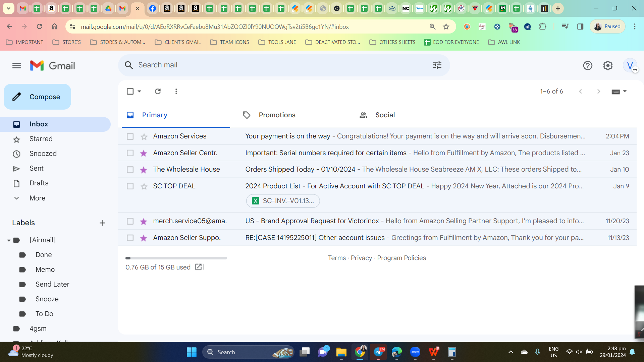
Task: Select the SC TOP DEAL email checkbox
Action: coord(130,186)
